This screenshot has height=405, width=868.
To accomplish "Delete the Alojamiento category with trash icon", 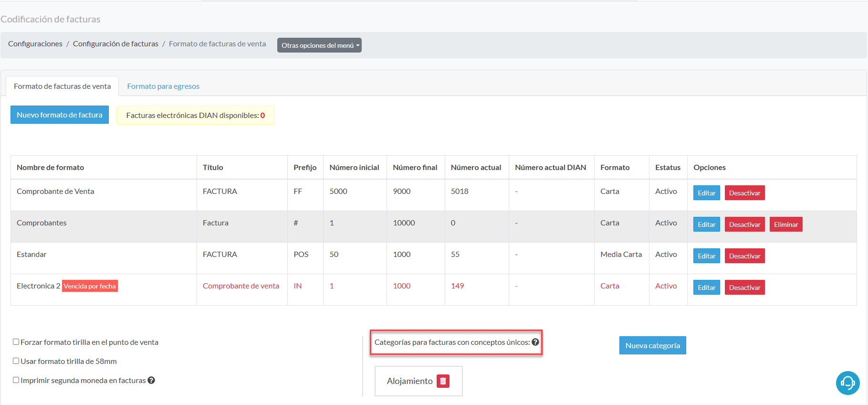I will coord(443,381).
